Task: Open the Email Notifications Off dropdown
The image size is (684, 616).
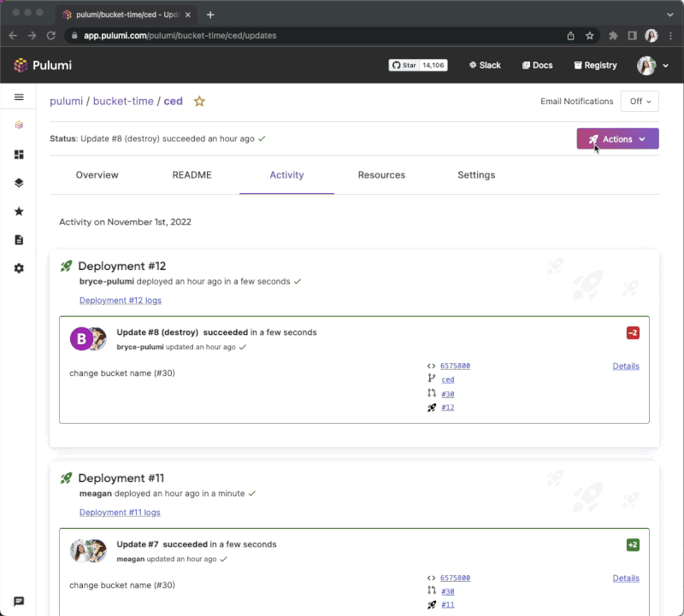Action: 640,101
